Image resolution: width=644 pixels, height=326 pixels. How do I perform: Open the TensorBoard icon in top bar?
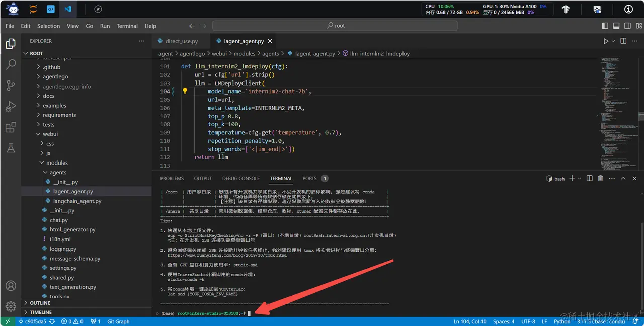(x=566, y=9)
